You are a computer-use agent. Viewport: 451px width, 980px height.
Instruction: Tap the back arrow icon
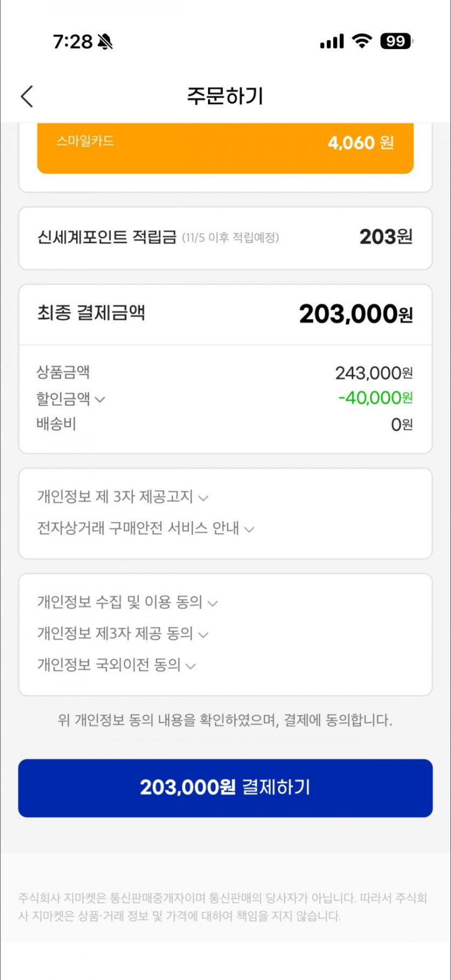point(27,96)
